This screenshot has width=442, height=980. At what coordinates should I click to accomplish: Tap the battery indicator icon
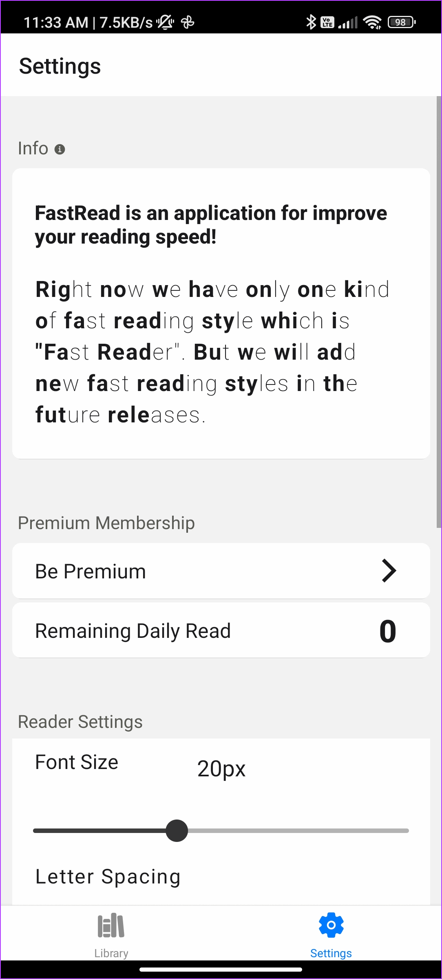pos(402,22)
